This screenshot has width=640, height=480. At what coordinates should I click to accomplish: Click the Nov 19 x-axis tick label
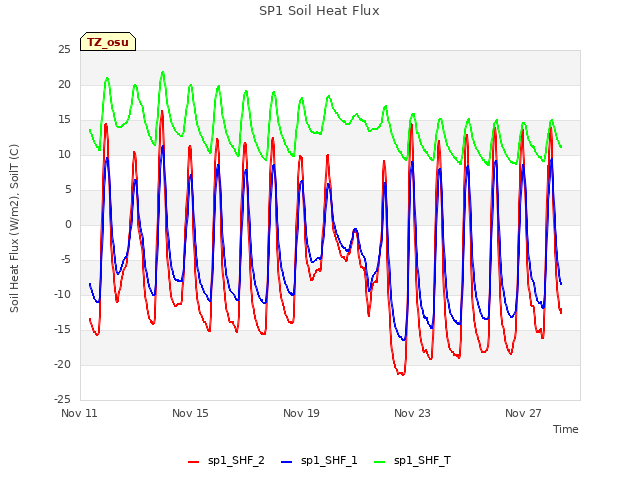[301, 413]
